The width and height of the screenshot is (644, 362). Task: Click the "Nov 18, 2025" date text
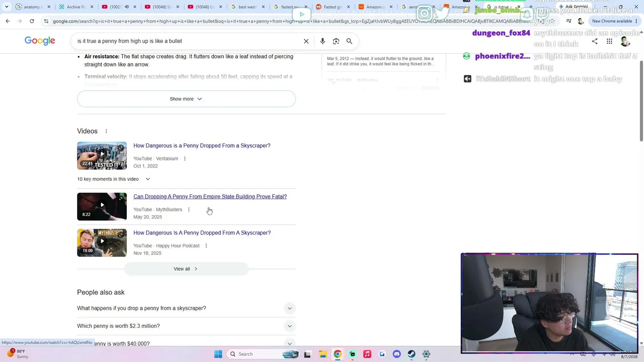pyautogui.click(x=147, y=253)
